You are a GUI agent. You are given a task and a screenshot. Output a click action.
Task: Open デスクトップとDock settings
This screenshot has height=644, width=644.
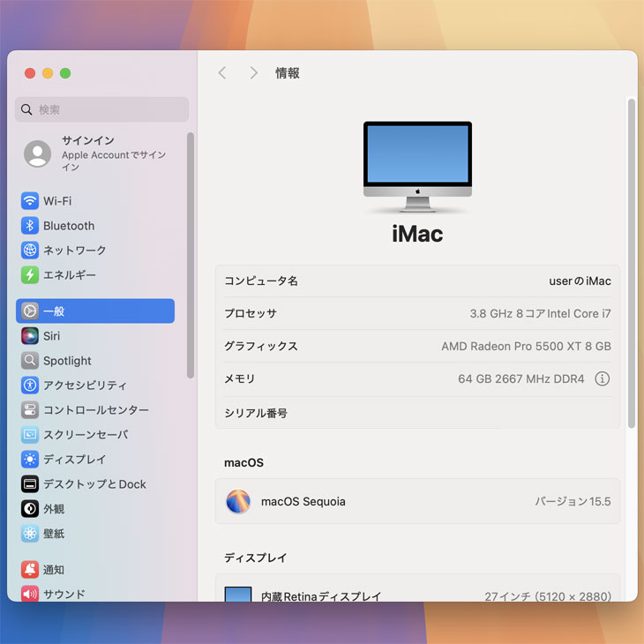(x=95, y=484)
